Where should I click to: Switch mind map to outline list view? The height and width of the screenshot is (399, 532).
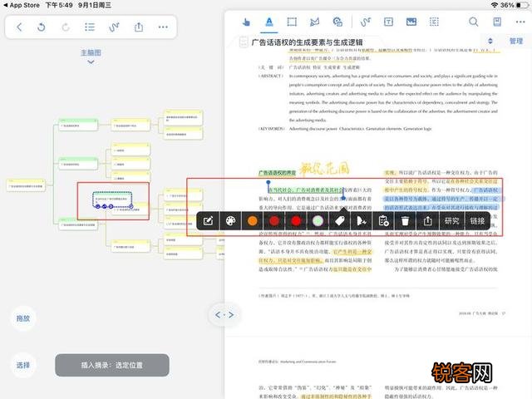[x=90, y=27]
